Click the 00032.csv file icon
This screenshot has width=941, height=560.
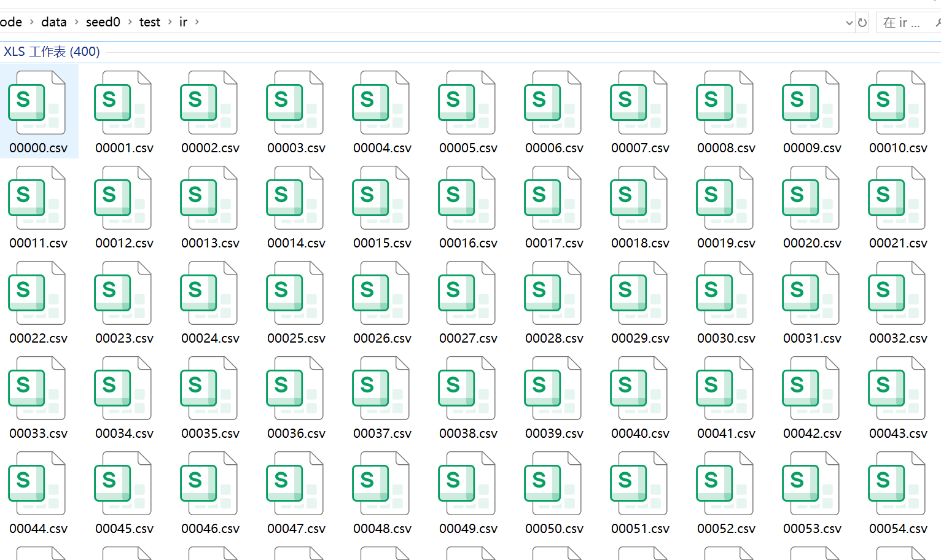pos(897,293)
